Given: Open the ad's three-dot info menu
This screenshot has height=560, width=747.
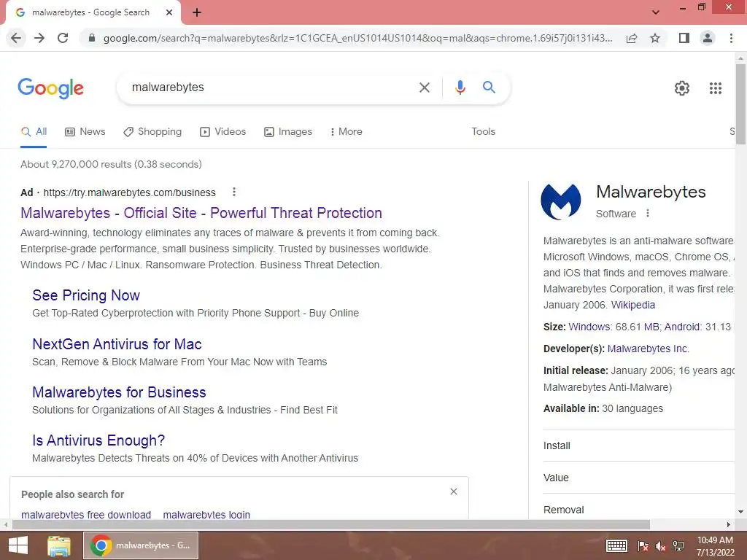Looking at the screenshot, I should 234,192.
